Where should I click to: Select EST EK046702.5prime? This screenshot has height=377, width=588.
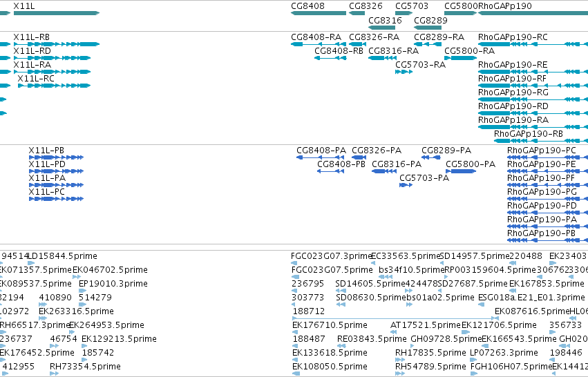[77, 277]
